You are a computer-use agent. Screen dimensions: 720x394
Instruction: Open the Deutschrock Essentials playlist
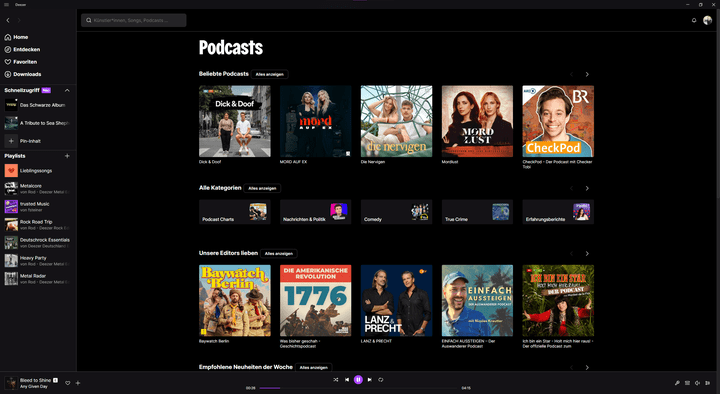pyautogui.click(x=37, y=242)
